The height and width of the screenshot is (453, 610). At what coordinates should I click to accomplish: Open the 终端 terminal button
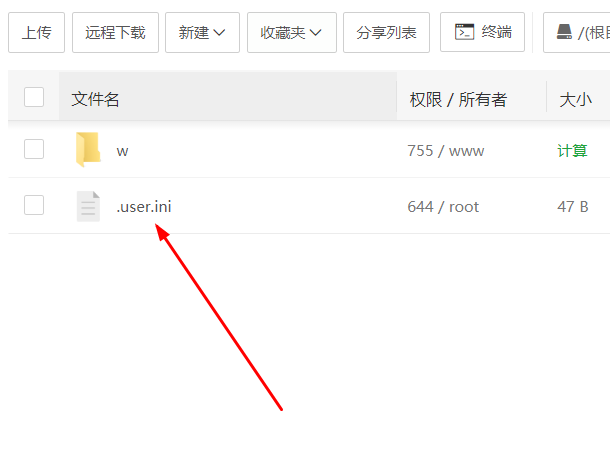(482, 32)
